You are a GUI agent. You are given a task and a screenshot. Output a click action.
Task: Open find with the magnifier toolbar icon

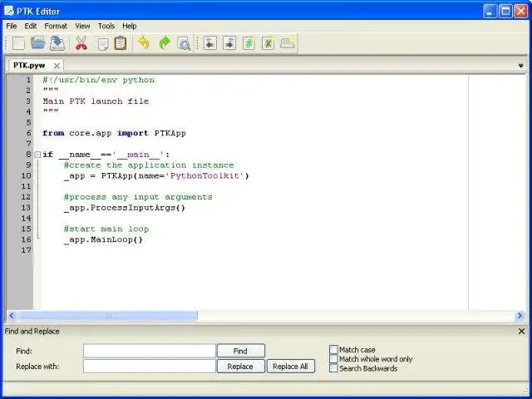click(184, 43)
